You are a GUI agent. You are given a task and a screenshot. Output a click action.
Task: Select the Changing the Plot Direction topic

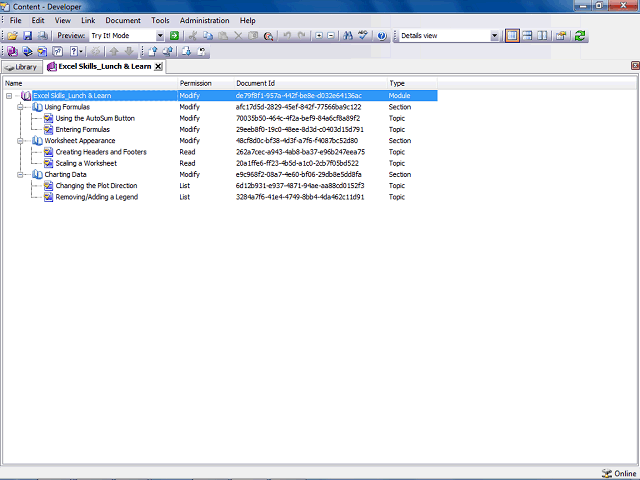(x=96, y=186)
